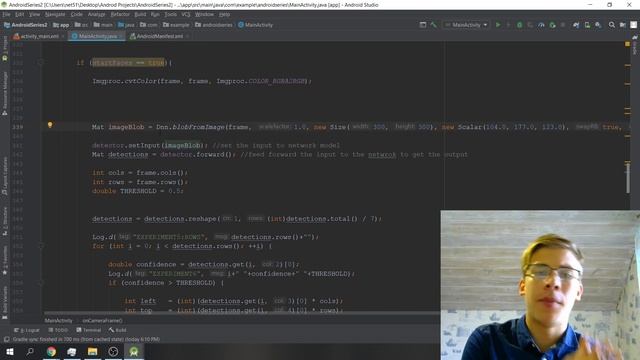The image size is (640, 360).
Task: Click AndroidSeries2 in the navigation breadcrumb
Action: coord(26,25)
